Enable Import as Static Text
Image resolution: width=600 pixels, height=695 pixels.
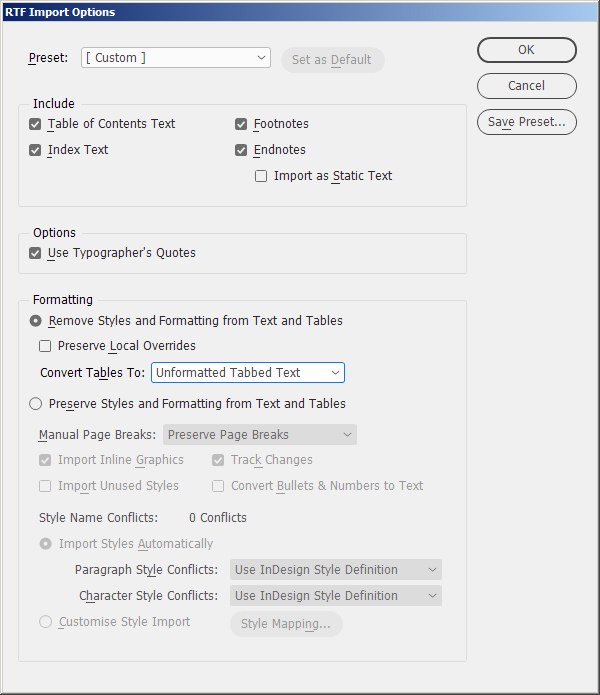[261, 176]
